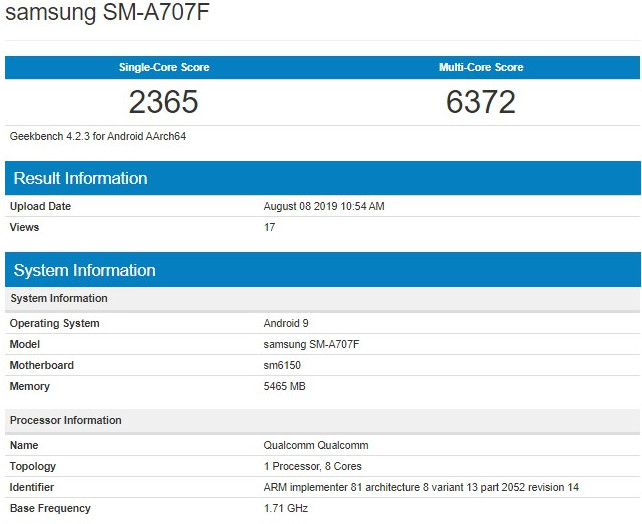Select the model value samsung SM-A707F in table
This screenshot has height=524, width=642.
point(311,344)
